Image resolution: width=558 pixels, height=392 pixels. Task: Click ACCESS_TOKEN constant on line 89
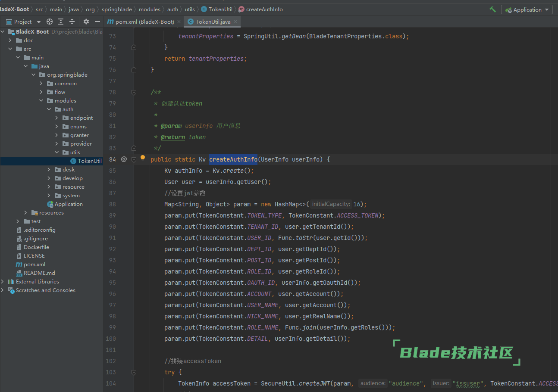click(357, 215)
